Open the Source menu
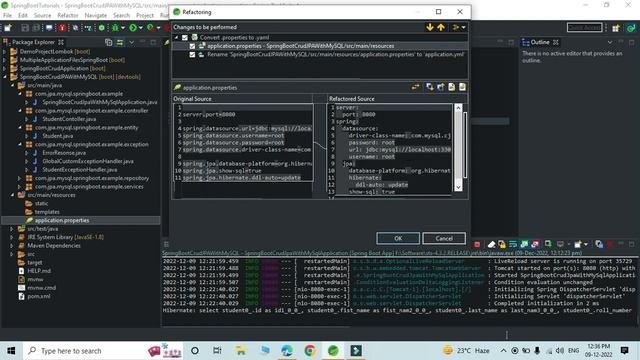 point(42,15)
